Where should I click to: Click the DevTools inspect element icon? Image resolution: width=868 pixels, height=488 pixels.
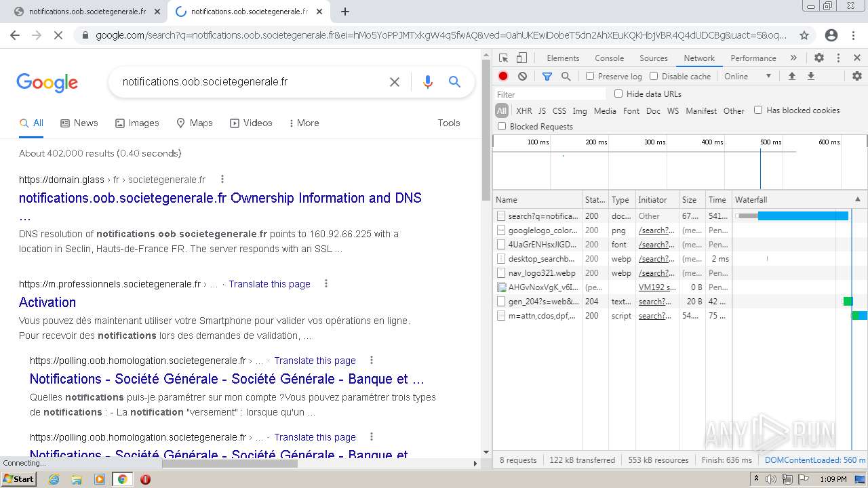(503, 58)
